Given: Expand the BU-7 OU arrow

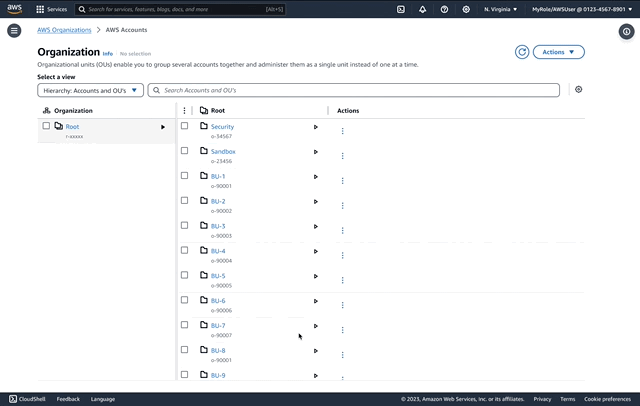Looking at the screenshot, I should coord(316,326).
